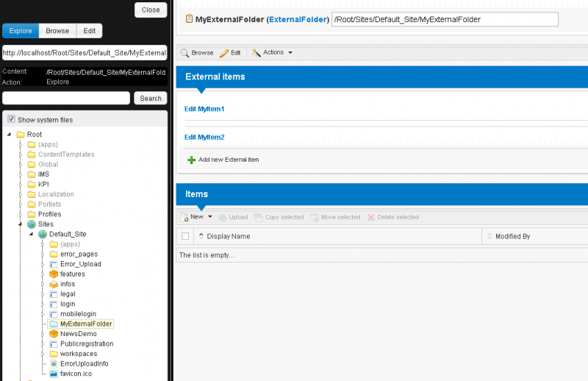Click the login page icon
This screenshot has width=588, height=381.
tap(54, 304)
